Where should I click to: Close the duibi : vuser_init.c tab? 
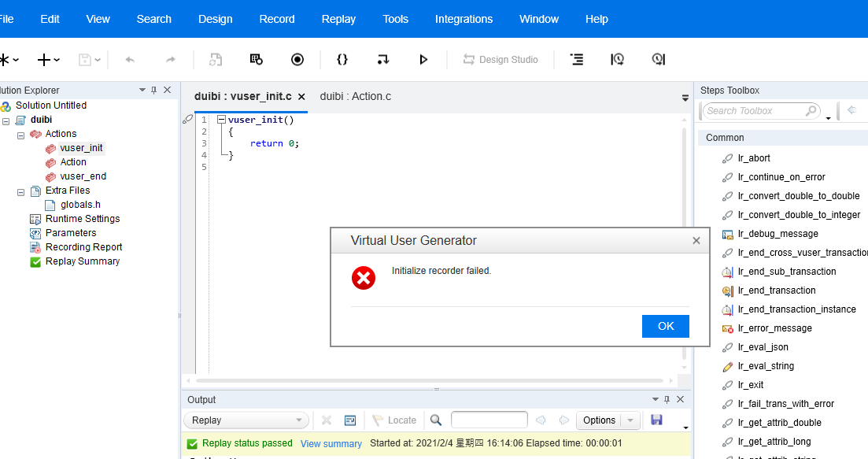(x=301, y=97)
